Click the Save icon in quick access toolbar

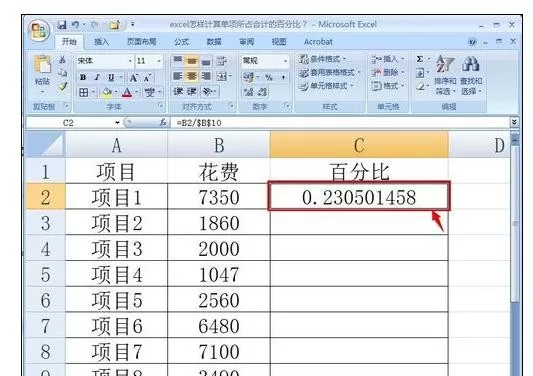click(62, 25)
